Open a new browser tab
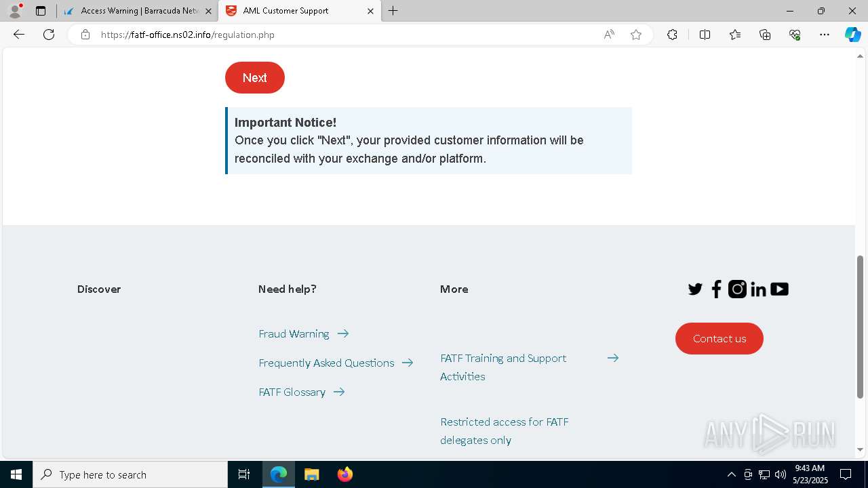 (393, 11)
